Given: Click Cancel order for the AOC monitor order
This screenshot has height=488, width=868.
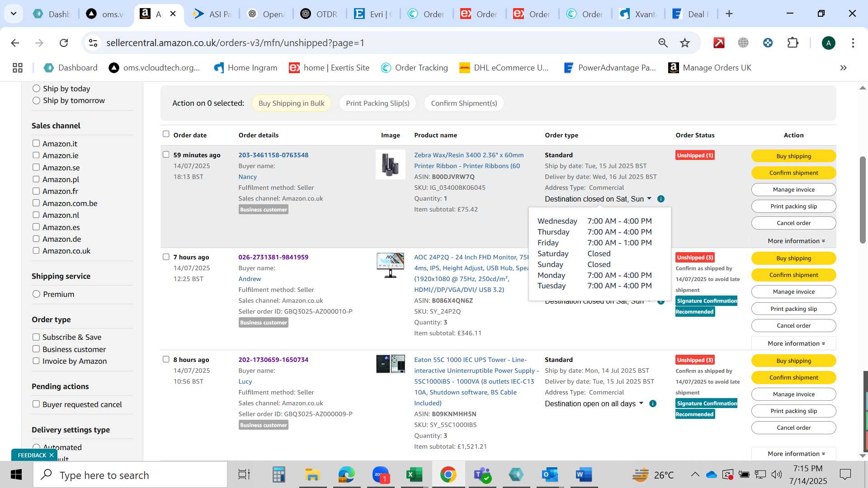Looking at the screenshot, I should click(793, 325).
